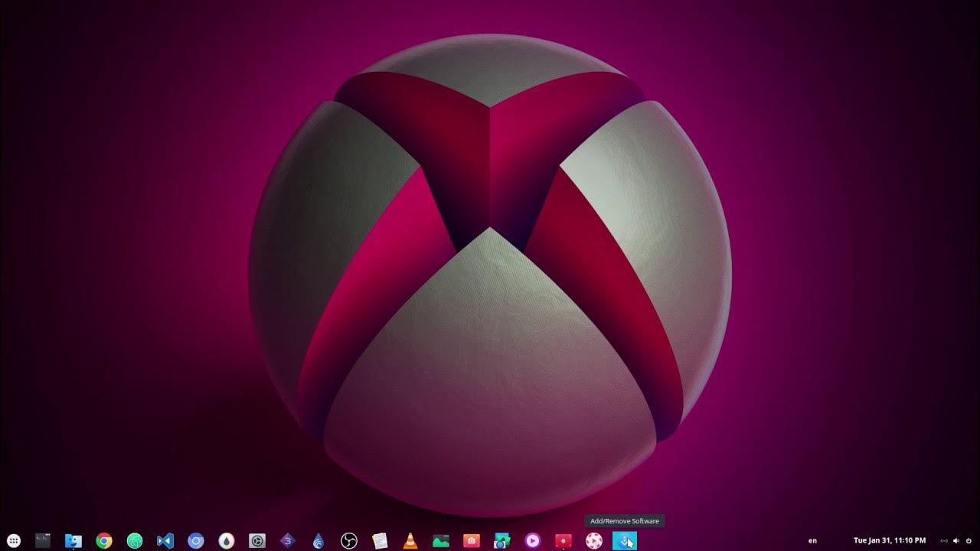Image resolution: width=980 pixels, height=551 pixels.
Task: Launch the red-white circular ball app icon
Action: (594, 541)
